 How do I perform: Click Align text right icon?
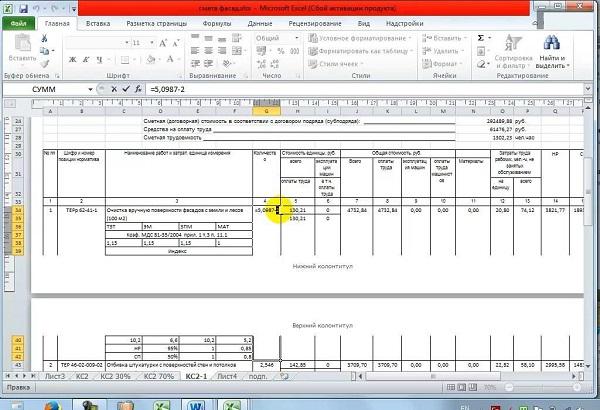tap(222, 51)
